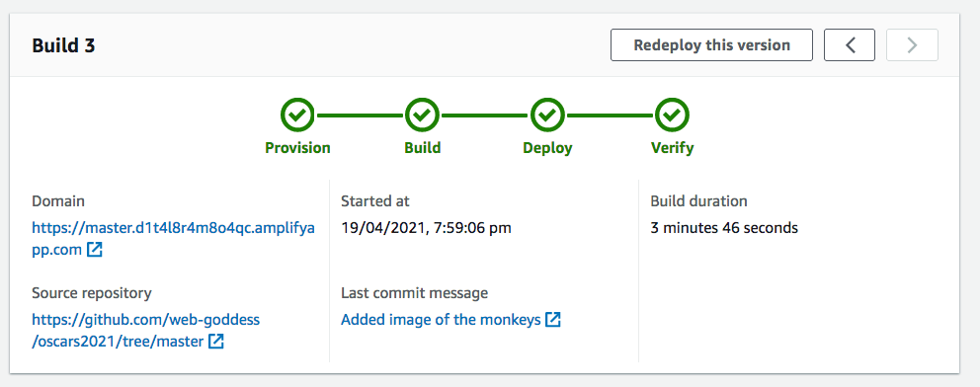
Task: Open the master amplifyapp domain link
Action: click(x=173, y=239)
